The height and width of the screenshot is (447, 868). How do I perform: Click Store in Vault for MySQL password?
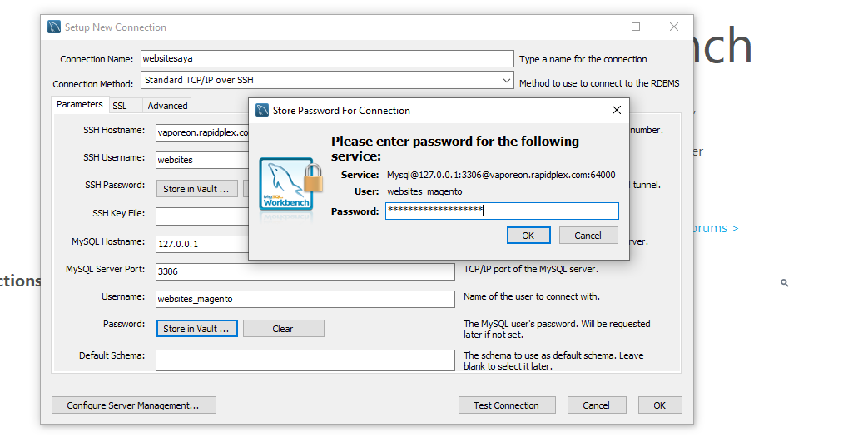pos(197,329)
